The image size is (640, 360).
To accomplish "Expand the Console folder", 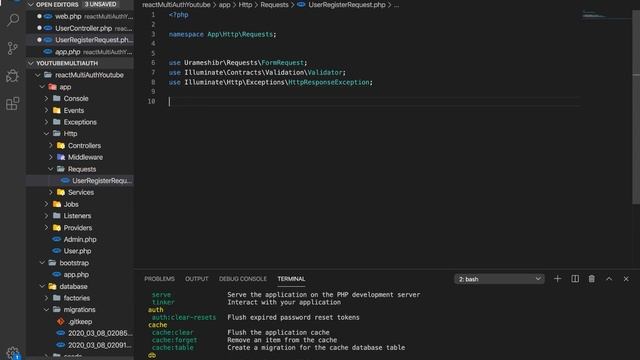I will coord(47,99).
